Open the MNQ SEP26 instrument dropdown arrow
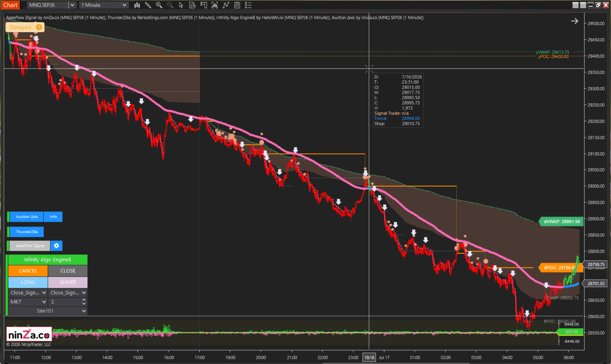 pos(72,5)
